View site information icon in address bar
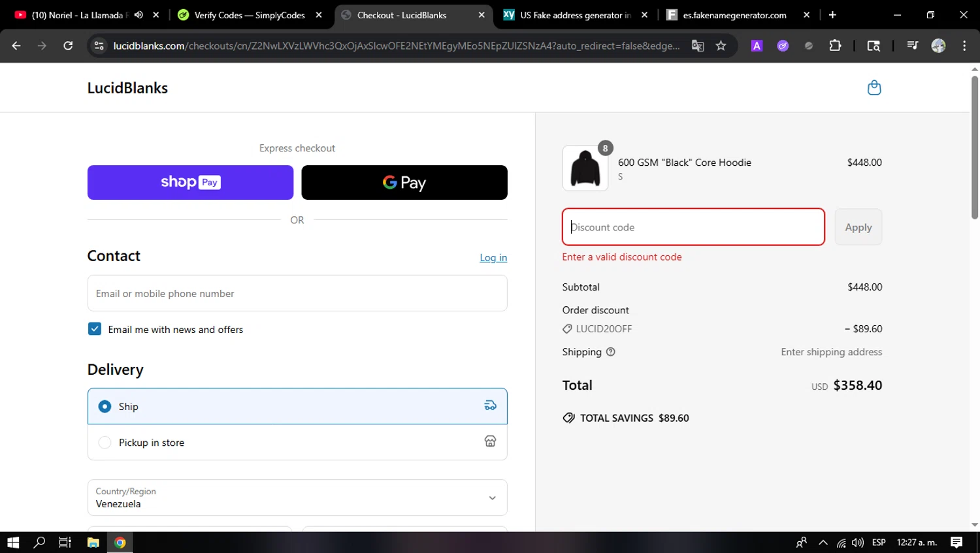Viewport: 980px width, 553px height. (99, 46)
